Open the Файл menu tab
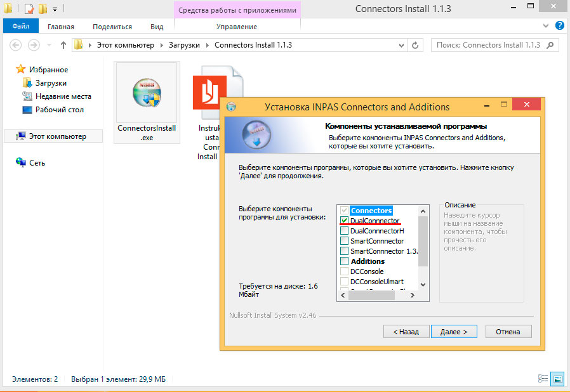 tap(21, 26)
